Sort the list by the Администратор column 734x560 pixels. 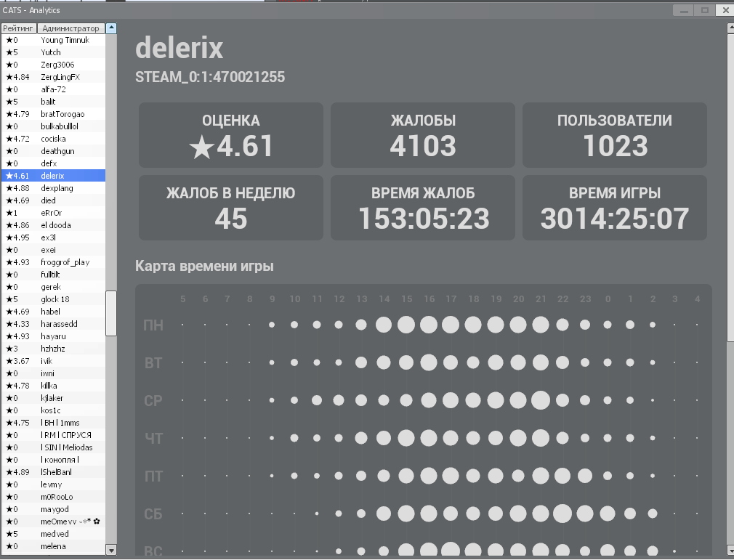70,28
